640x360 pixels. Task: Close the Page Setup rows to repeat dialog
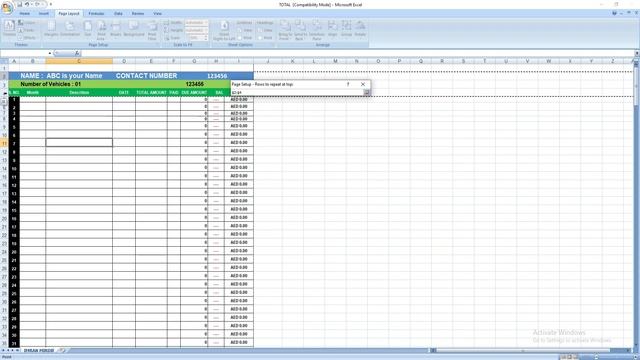pos(363,84)
